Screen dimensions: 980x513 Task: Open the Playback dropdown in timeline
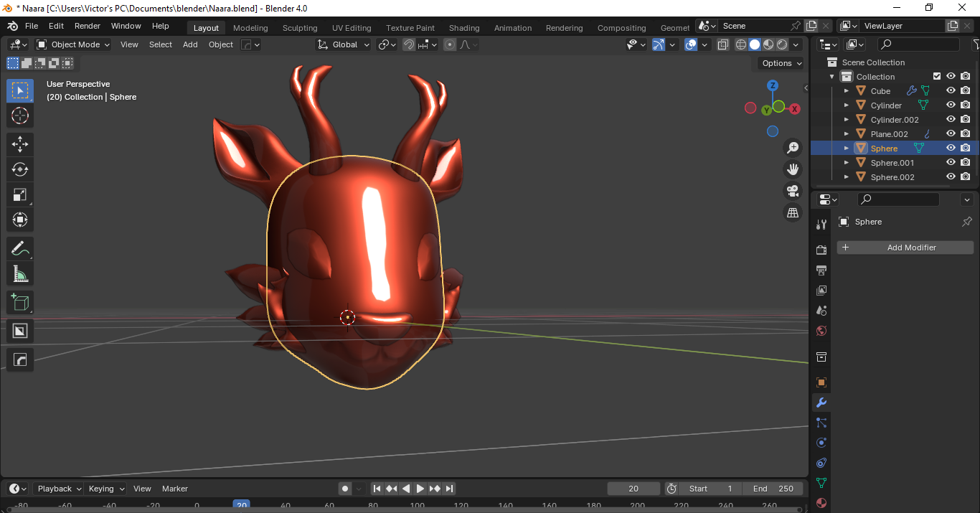coord(59,489)
